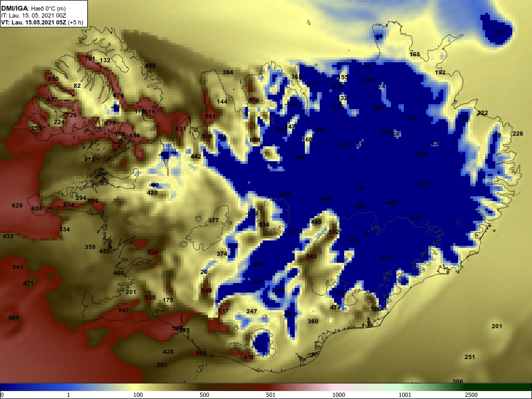Select the '192' value
This screenshot has height=399, width=532.
coord(440,72)
